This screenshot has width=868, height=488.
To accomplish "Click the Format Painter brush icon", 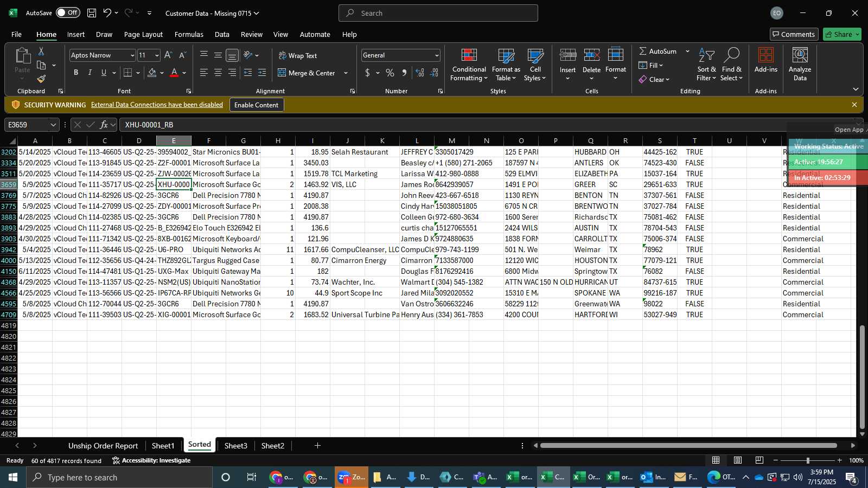I will [41, 79].
